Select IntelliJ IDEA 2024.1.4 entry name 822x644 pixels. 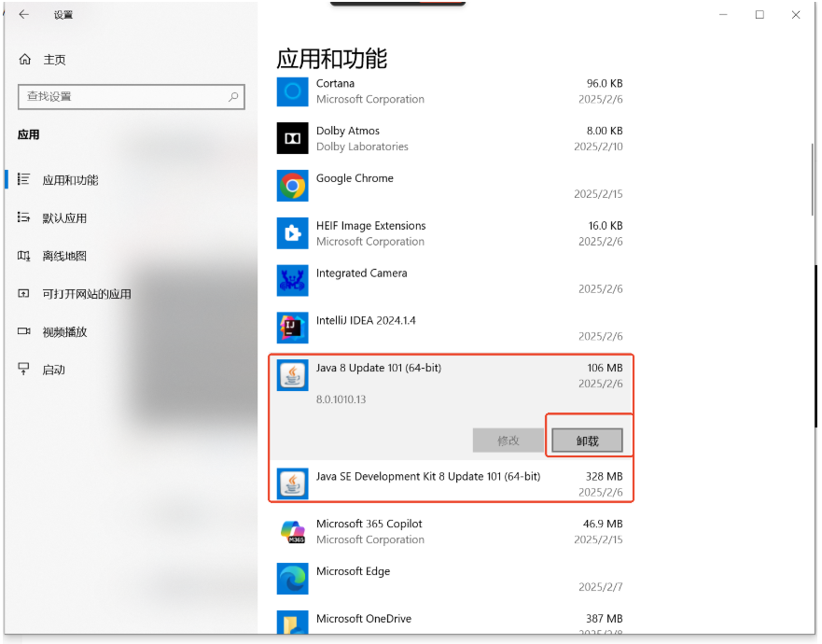tap(366, 320)
